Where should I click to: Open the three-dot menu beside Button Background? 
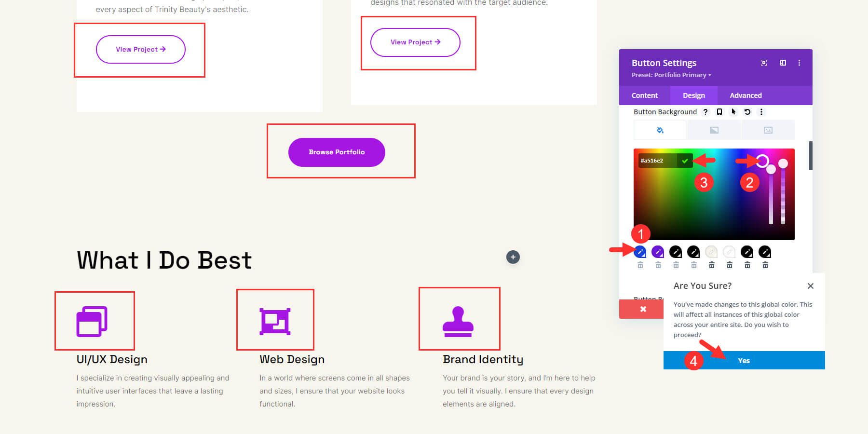click(761, 112)
